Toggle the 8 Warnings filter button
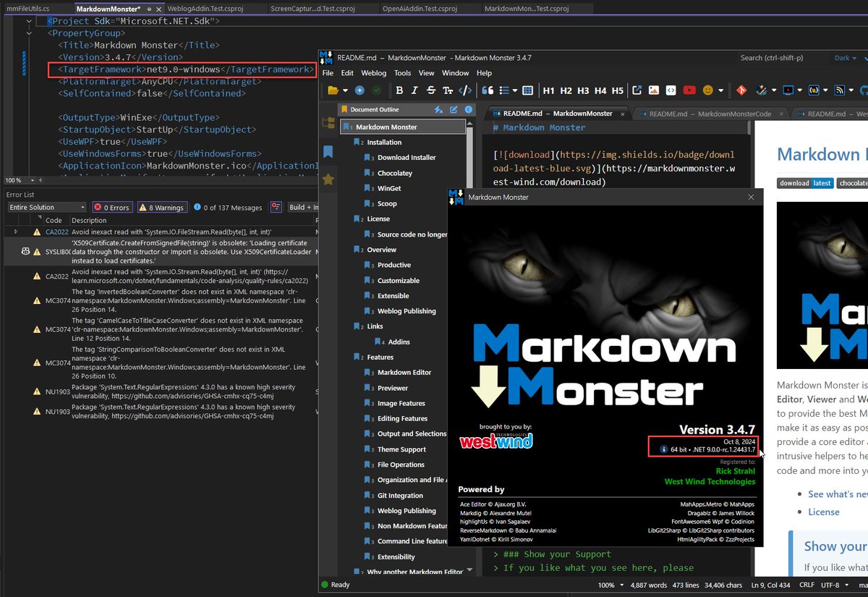This screenshot has height=597, width=868. pos(161,207)
